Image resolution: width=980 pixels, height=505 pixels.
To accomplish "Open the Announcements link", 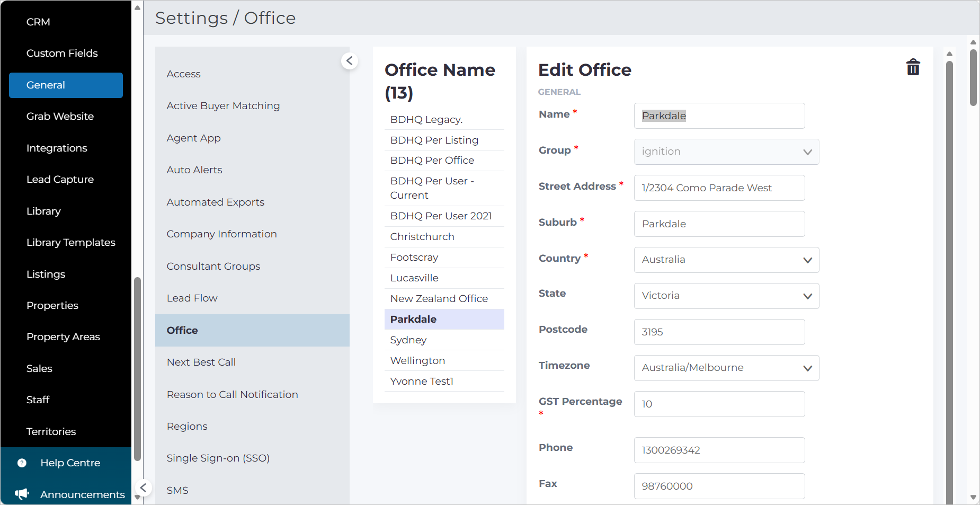I will click(x=82, y=494).
